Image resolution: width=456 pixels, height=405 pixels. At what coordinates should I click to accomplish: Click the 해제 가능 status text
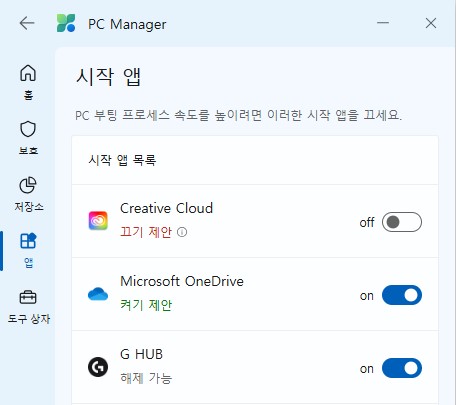[146, 378]
